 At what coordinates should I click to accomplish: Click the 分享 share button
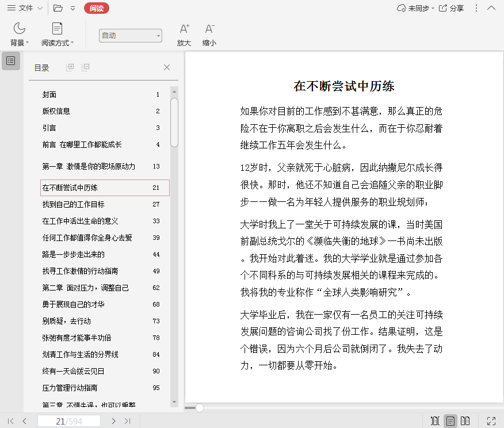click(451, 8)
